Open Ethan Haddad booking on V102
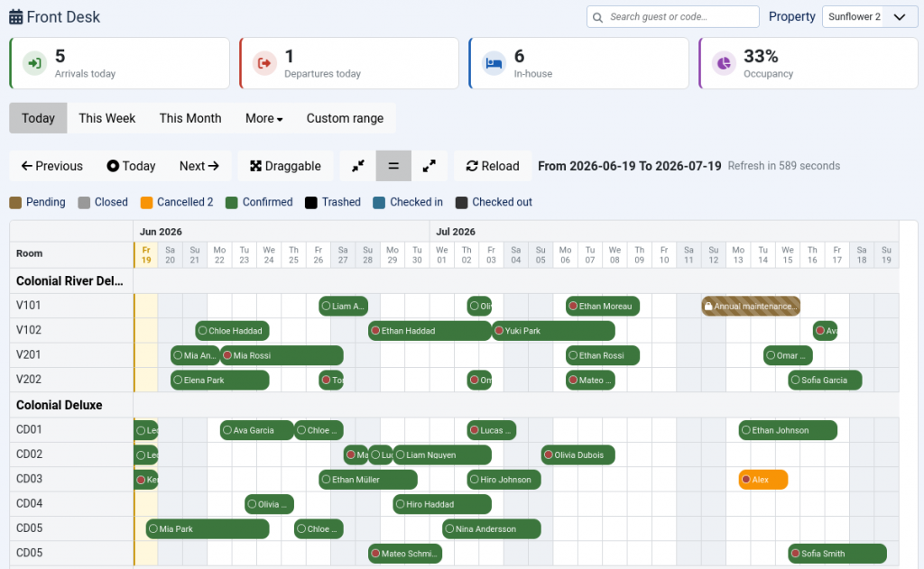 click(x=430, y=331)
